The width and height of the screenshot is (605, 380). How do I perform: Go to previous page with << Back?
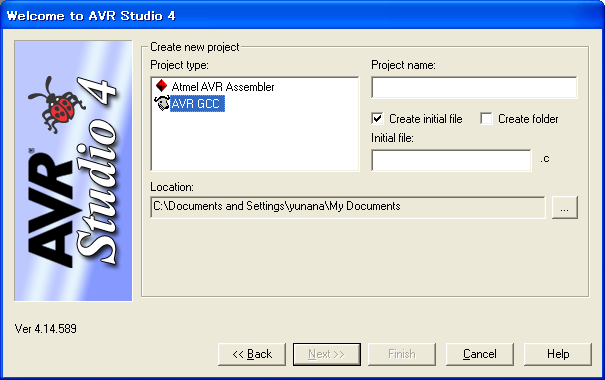(x=252, y=354)
